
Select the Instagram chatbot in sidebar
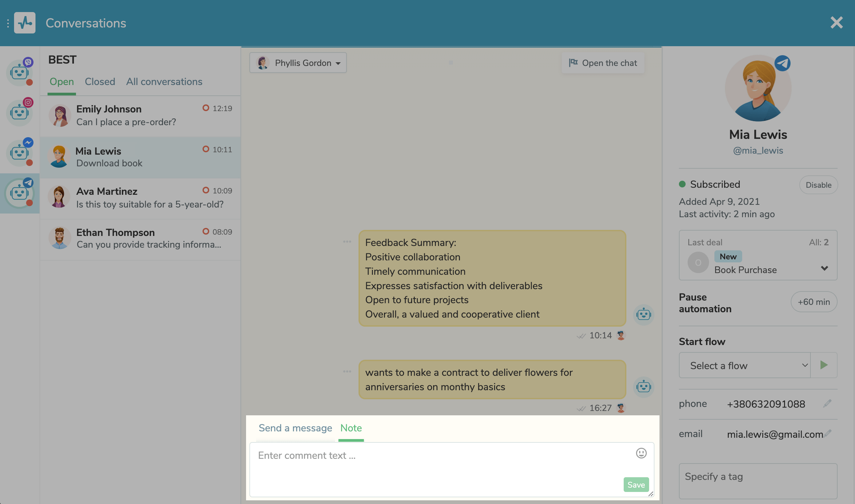point(19,113)
